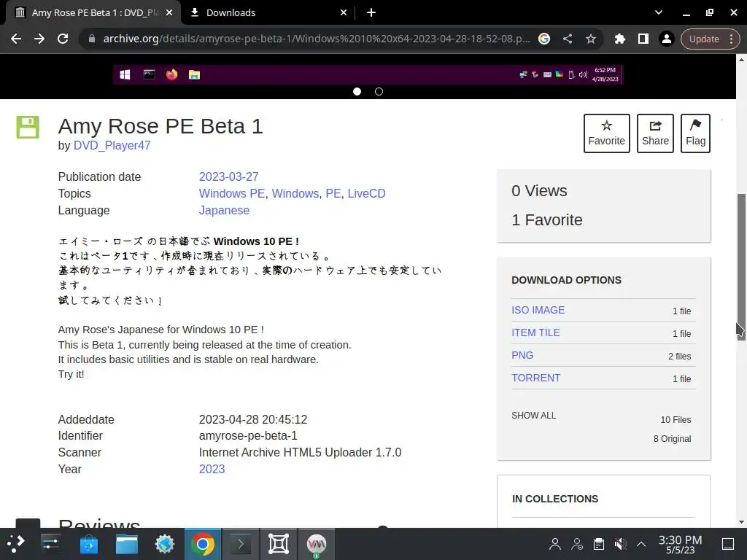Click the second user status tray icon
The image size is (747, 560).
click(577, 544)
